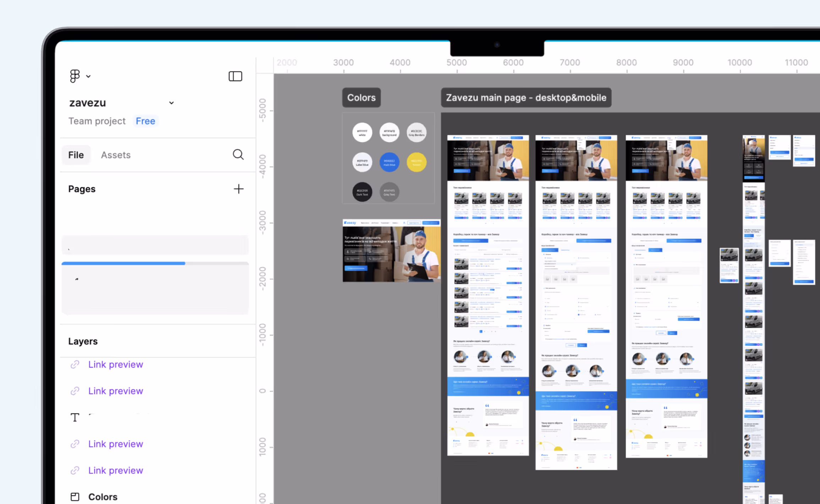The height and width of the screenshot is (504, 820).
Task: Click the Layers section header
Action: 83,341
